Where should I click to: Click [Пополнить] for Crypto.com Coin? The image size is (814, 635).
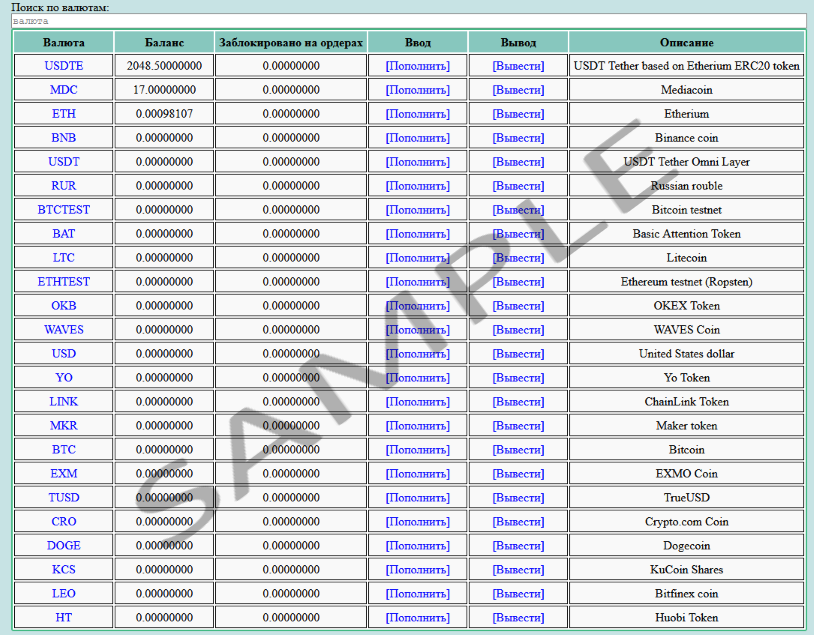[x=417, y=521]
